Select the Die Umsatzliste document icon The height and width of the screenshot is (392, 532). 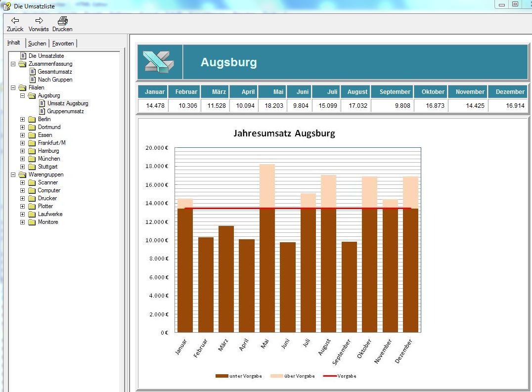click(23, 56)
